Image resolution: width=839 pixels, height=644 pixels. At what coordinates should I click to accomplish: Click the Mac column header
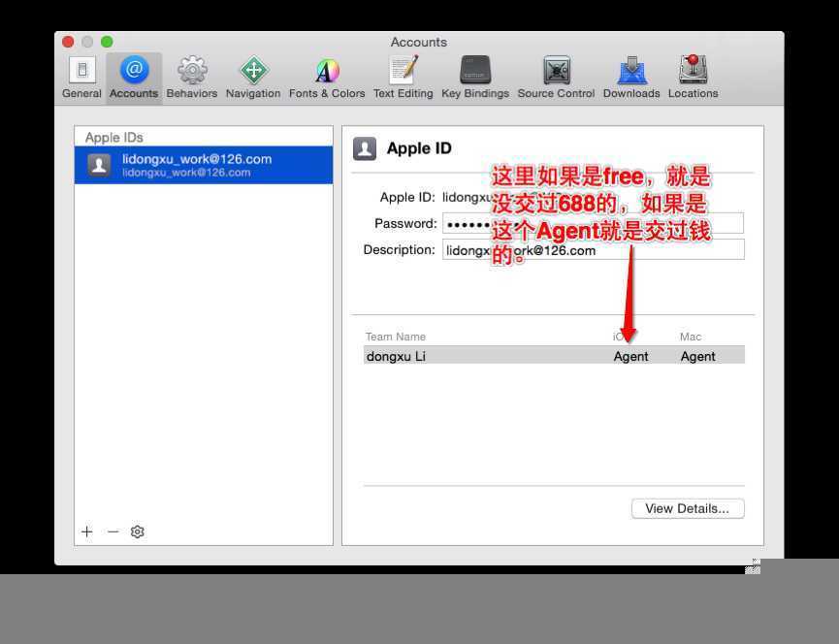tap(691, 337)
